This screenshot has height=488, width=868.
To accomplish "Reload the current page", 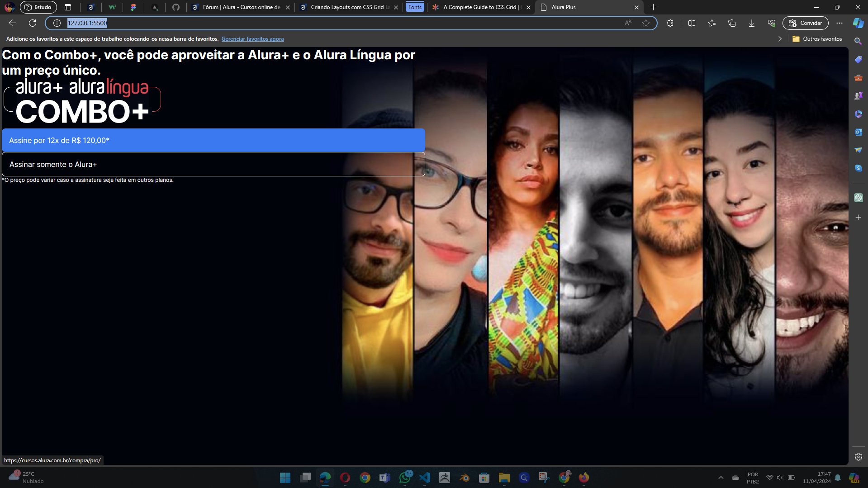I will point(33,23).
